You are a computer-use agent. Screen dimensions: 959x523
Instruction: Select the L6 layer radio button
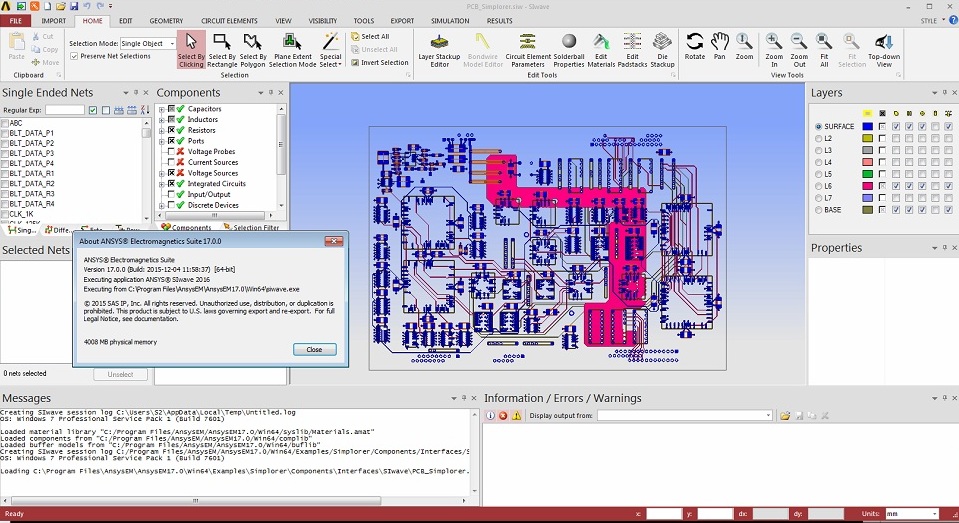point(818,186)
